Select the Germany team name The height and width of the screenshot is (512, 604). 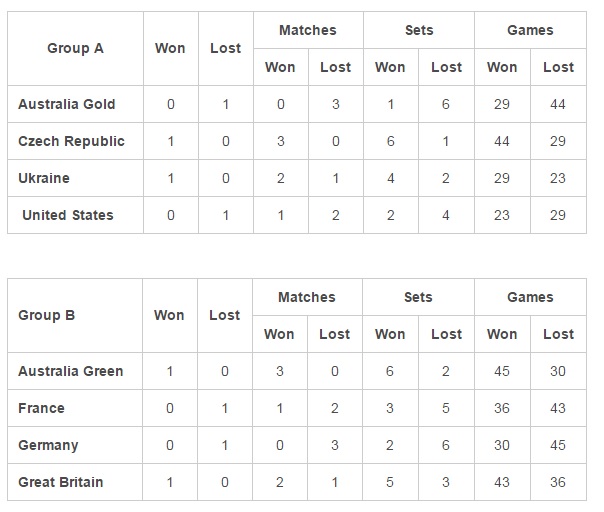48,445
